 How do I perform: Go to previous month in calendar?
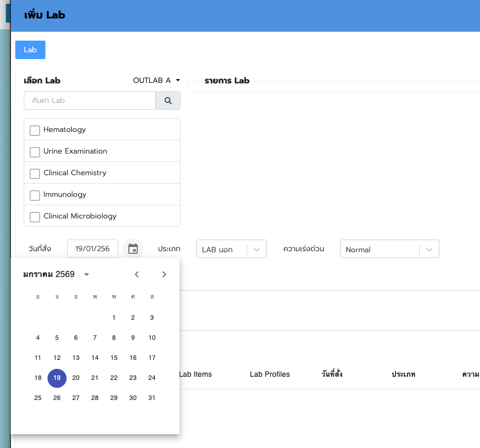(137, 274)
